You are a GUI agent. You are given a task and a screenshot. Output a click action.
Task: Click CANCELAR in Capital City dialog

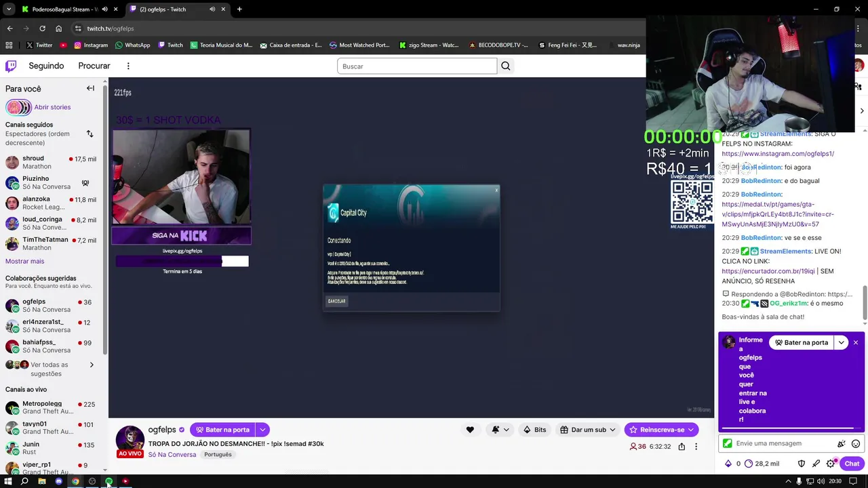pyautogui.click(x=337, y=301)
